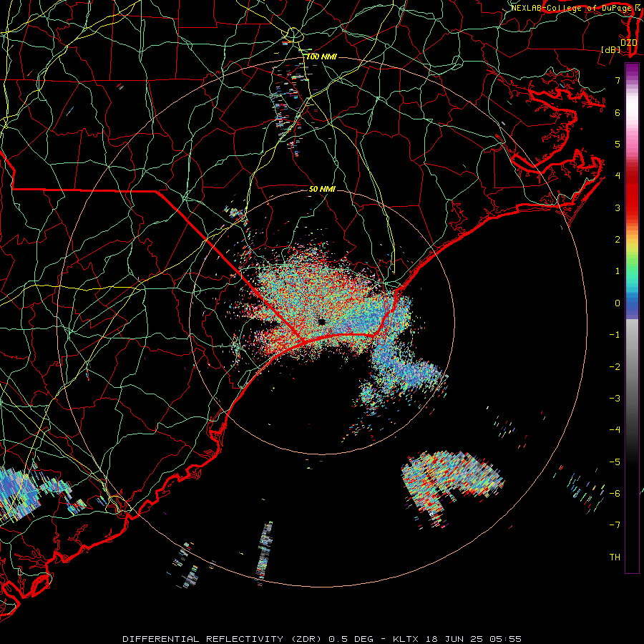Click the "100 NMI" range ring label
644x644 pixels.
pyautogui.click(x=321, y=57)
